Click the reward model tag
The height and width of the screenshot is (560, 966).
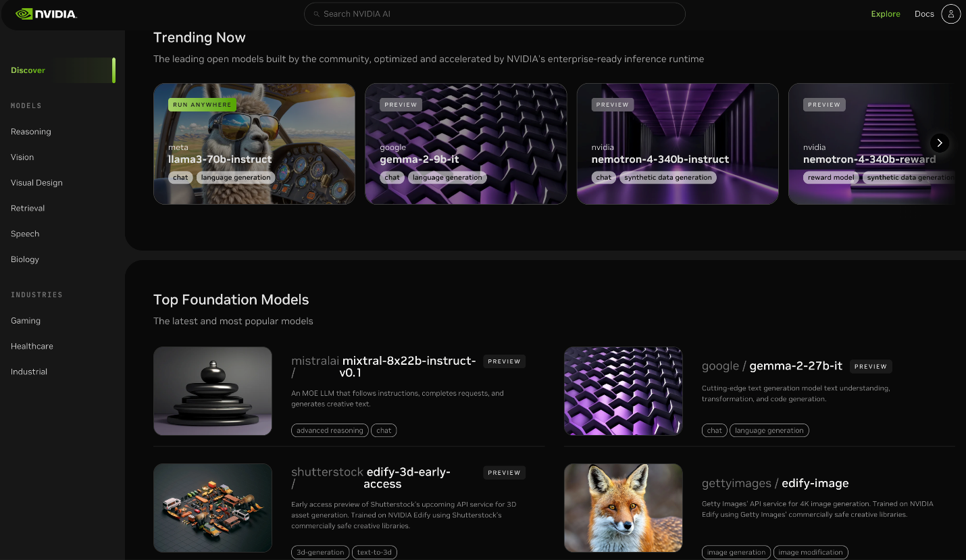[x=831, y=178]
